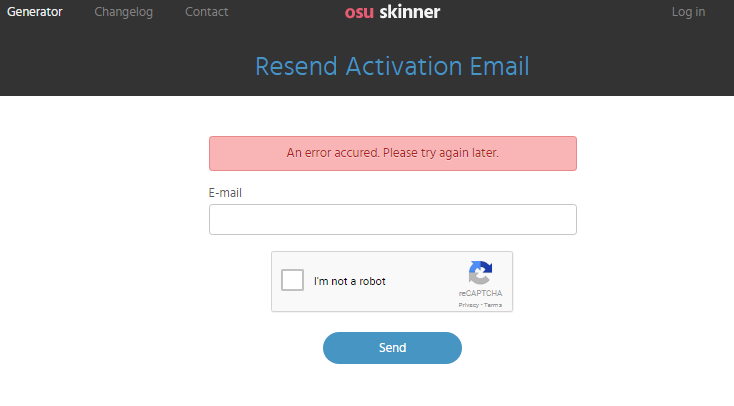Click the pink 'osu' word in logo
Screen dimensions: 734x406
[x=359, y=13]
